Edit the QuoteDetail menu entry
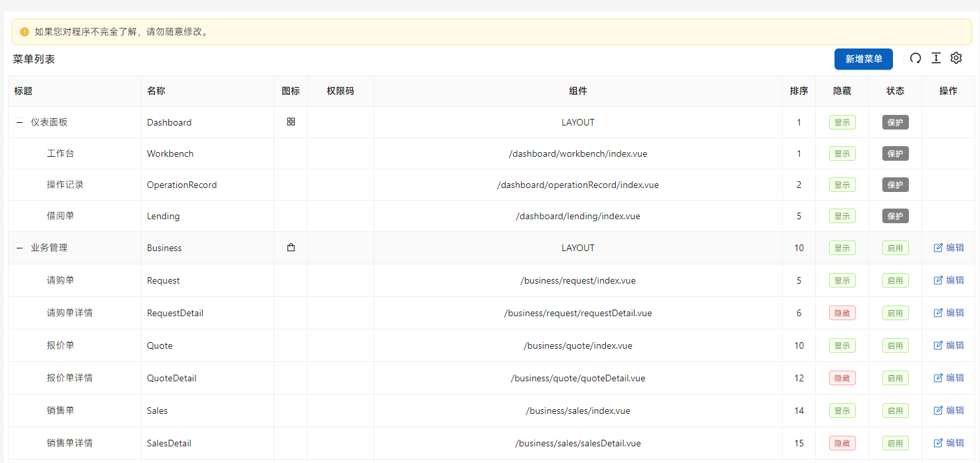 (949, 378)
